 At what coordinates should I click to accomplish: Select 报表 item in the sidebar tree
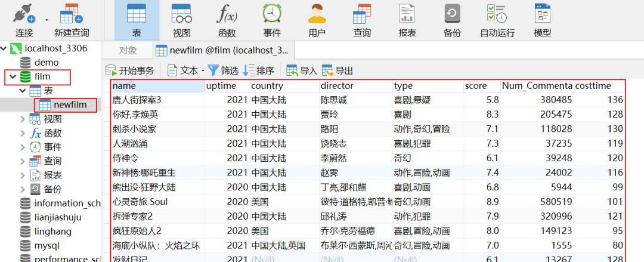tap(52, 175)
